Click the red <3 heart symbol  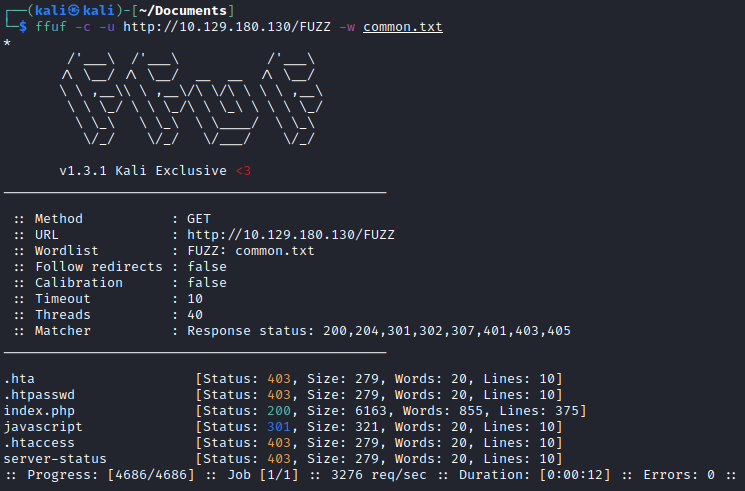click(x=242, y=171)
